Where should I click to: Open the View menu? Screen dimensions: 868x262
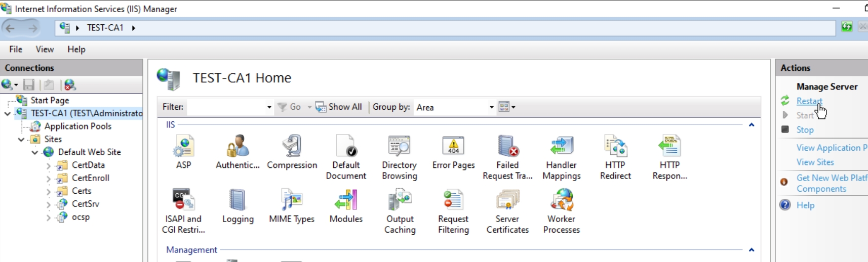(45, 49)
